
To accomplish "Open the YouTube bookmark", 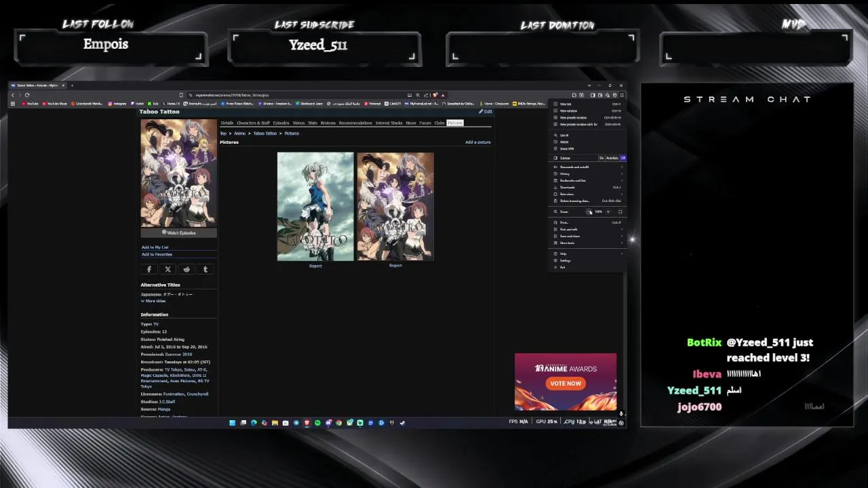I will click(x=30, y=104).
